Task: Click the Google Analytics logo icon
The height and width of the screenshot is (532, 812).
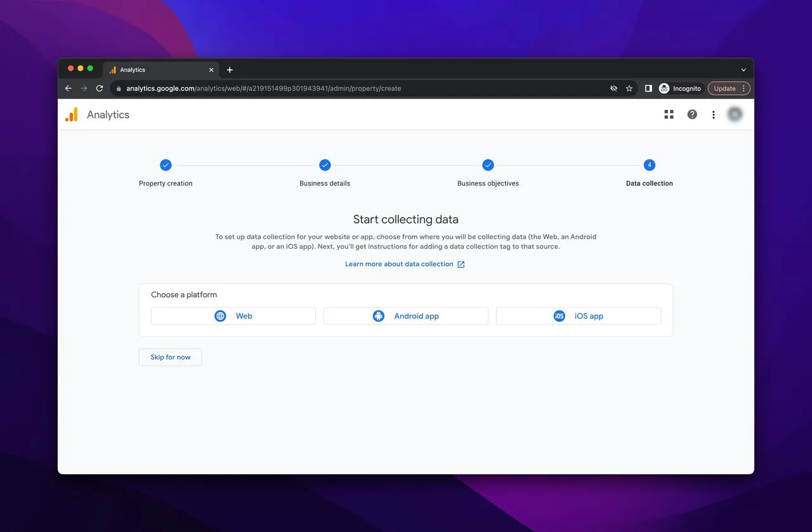Action: coord(72,114)
